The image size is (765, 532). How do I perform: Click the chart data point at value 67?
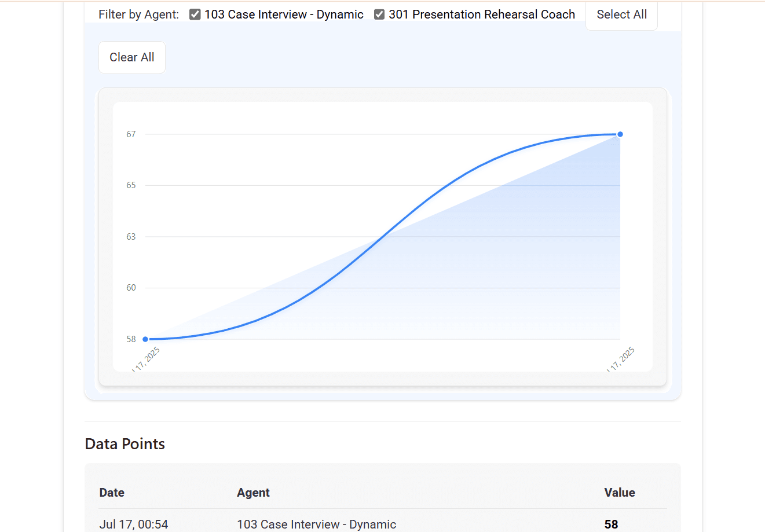pyautogui.click(x=620, y=134)
